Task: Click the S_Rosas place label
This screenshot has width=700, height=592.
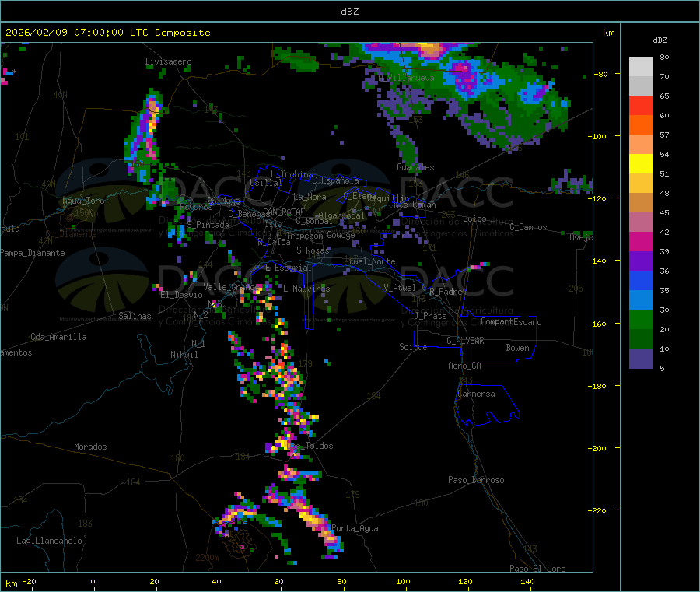Action: click(313, 250)
